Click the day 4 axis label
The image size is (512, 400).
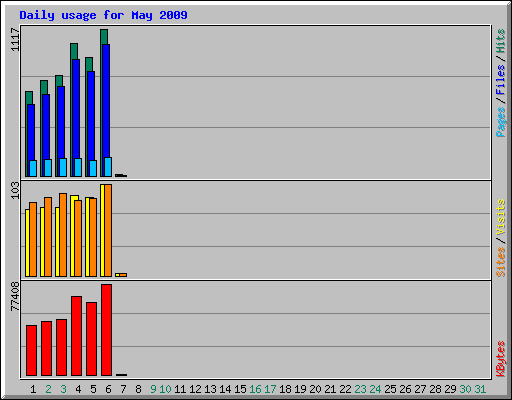78,389
